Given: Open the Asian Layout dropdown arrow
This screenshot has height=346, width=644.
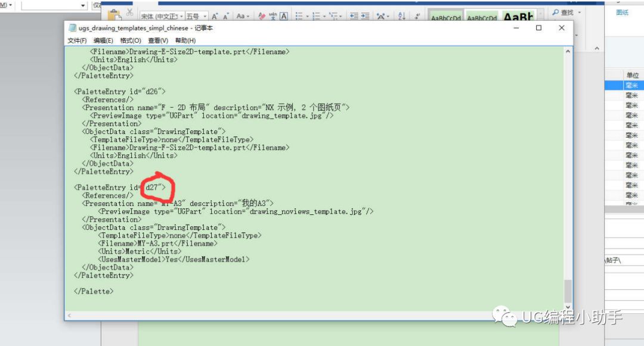Looking at the screenshot, I should pos(388,17).
